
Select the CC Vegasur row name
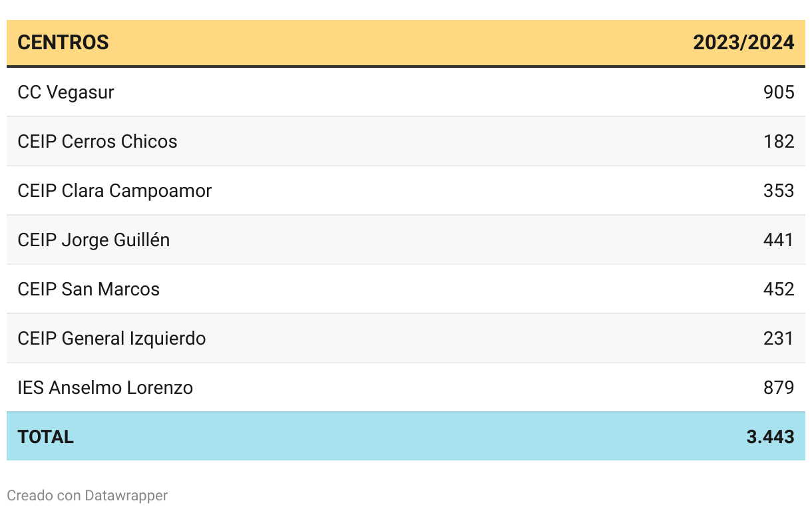66,92
